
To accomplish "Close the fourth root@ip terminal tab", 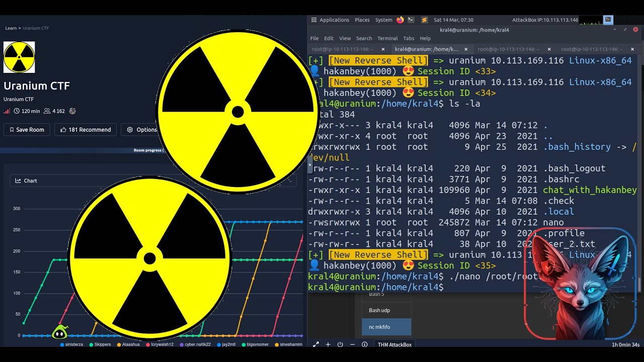I will click(632, 49).
